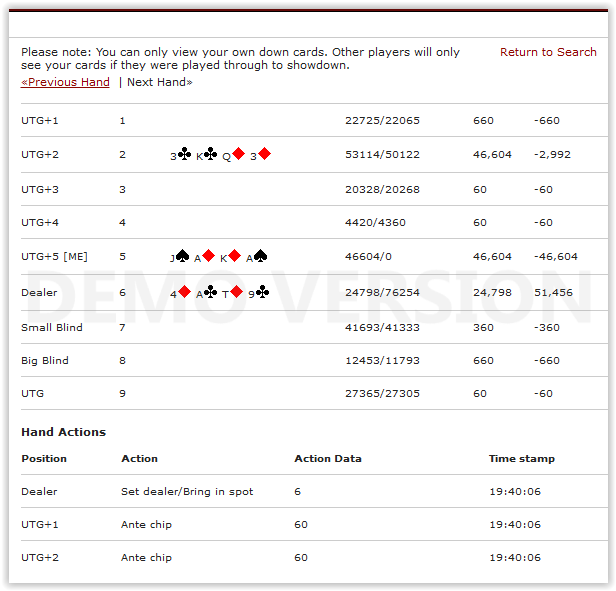
Task: Click stack value 41693/41333
Action: [382, 327]
